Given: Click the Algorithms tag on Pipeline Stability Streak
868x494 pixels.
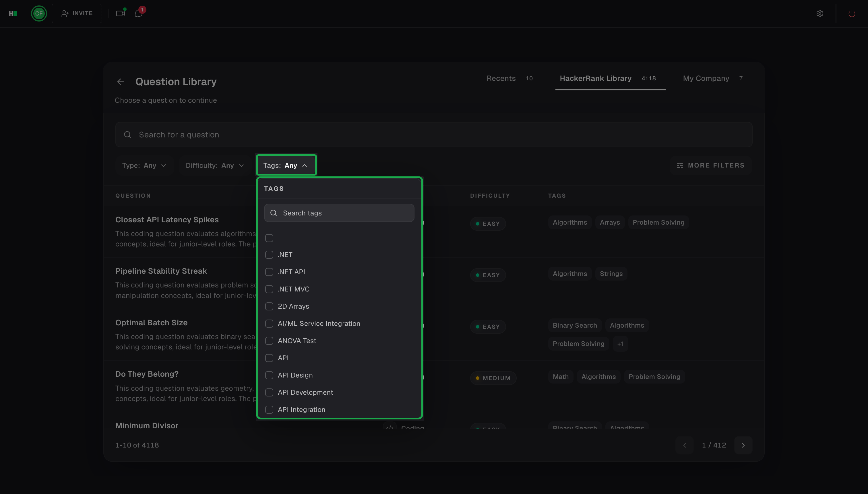Looking at the screenshot, I should [569, 274].
